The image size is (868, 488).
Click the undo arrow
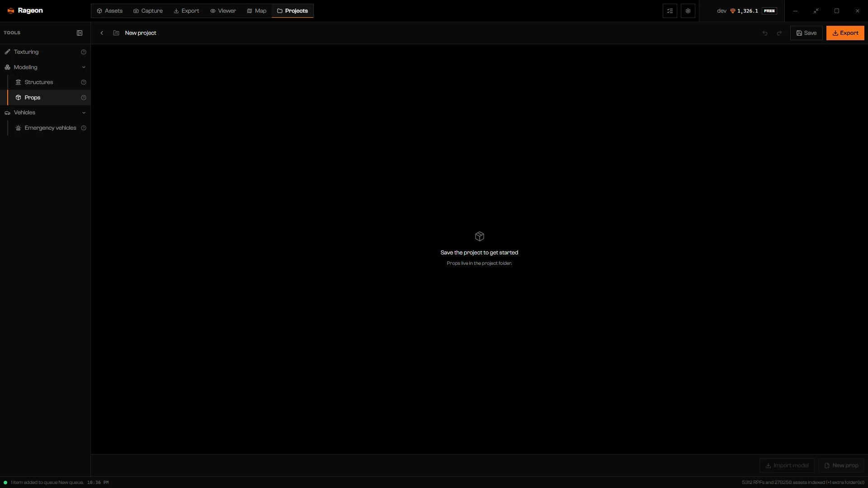(x=765, y=33)
